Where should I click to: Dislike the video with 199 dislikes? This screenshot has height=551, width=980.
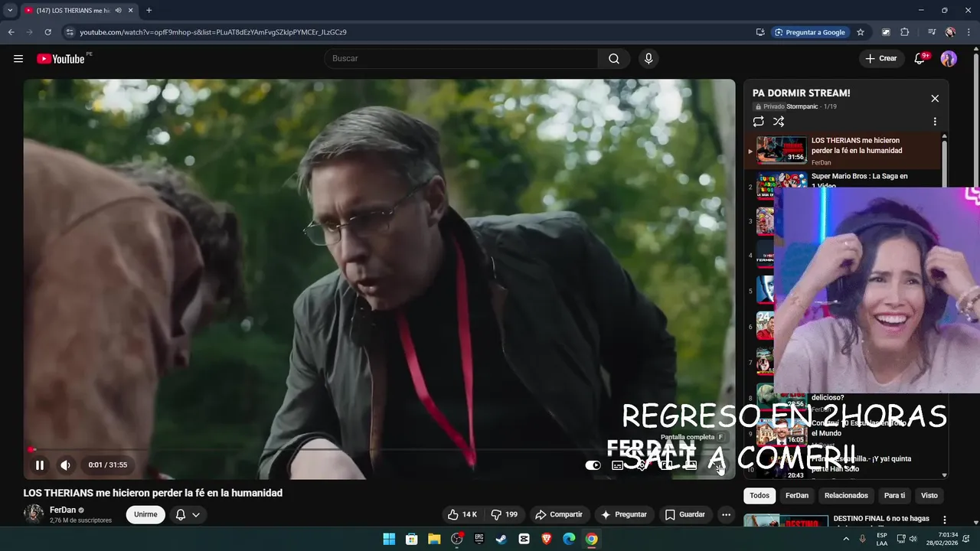[505, 515]
